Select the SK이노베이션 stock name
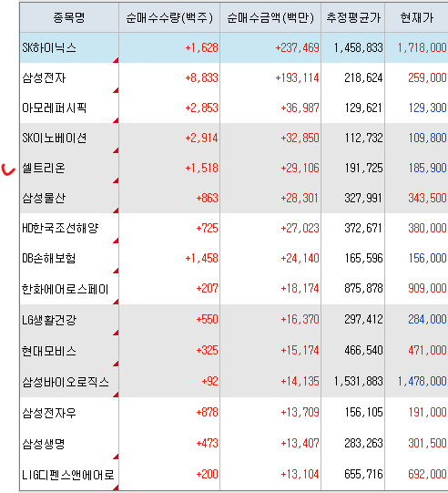This screenshot has width=448, height=493. [x=54, y=138]
